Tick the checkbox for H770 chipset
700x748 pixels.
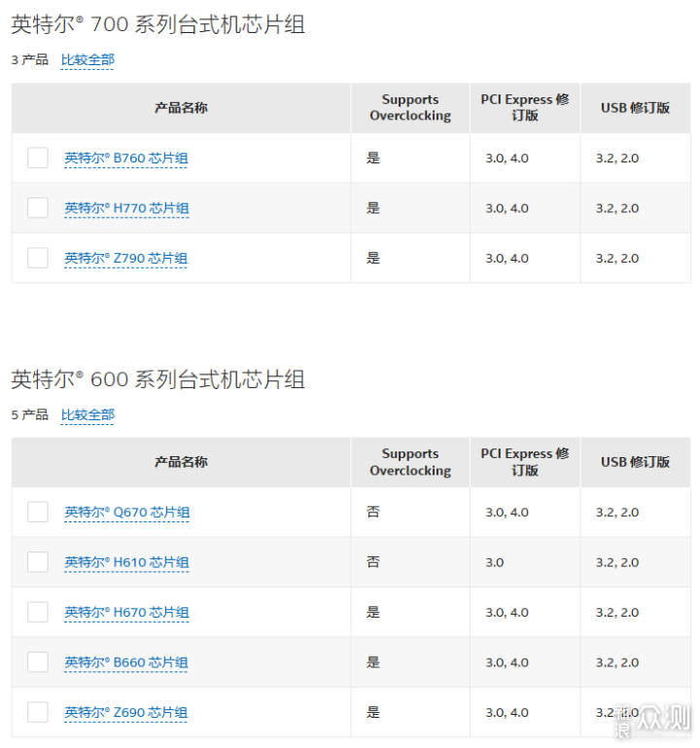point(38,208)
